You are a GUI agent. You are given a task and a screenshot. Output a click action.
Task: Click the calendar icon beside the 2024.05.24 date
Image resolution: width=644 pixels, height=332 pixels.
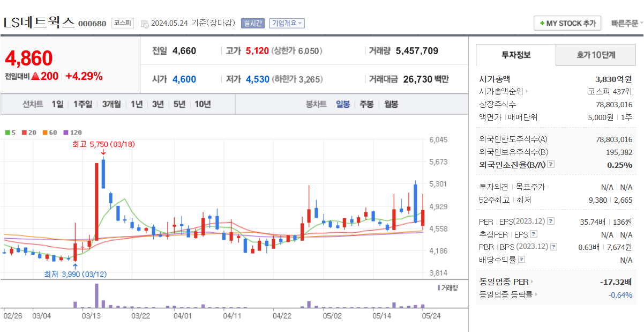144,23
